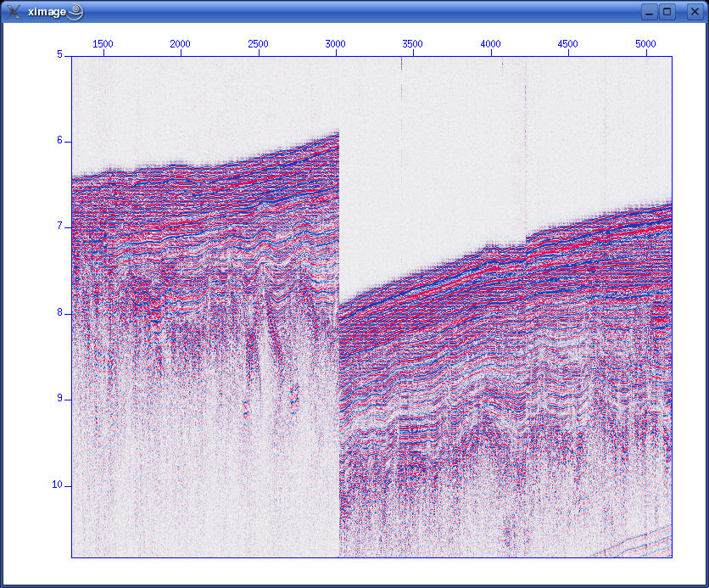709x588 pixels.
Task: Click the 3000 tick label on top axis
Action: coord(335,43)
